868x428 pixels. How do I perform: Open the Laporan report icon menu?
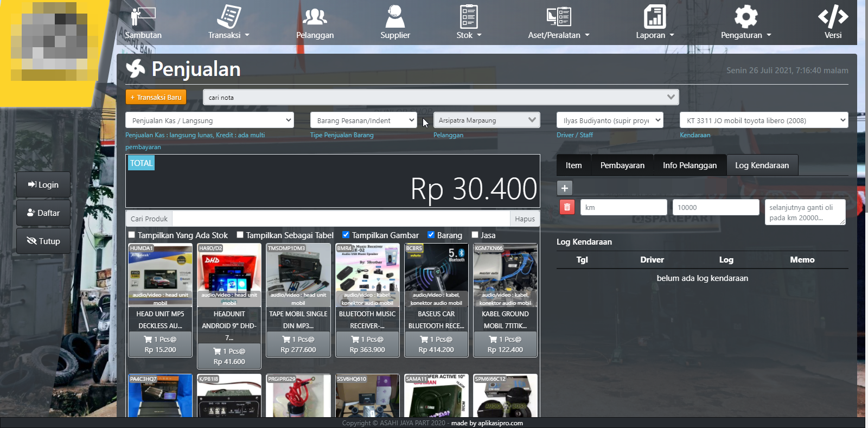(x=655, y=17)
